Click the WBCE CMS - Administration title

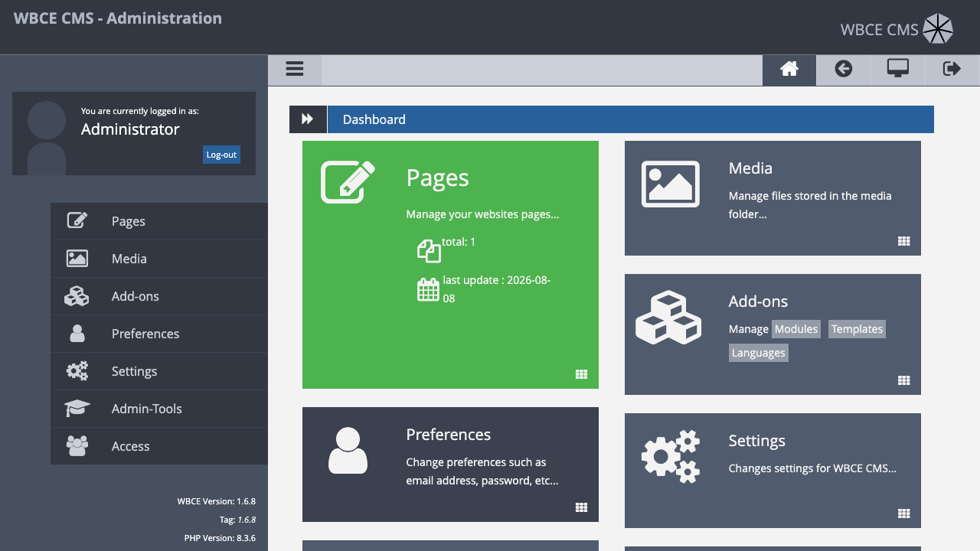point(118,18)
